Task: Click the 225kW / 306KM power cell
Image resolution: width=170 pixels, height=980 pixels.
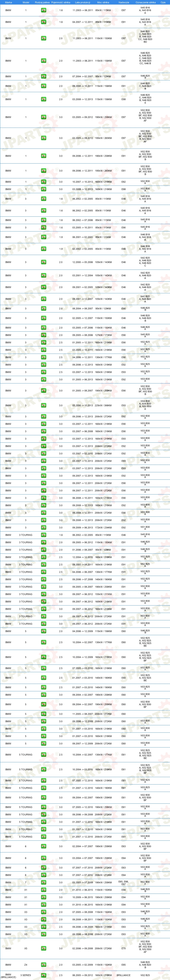Action: (x=103, y=406)
